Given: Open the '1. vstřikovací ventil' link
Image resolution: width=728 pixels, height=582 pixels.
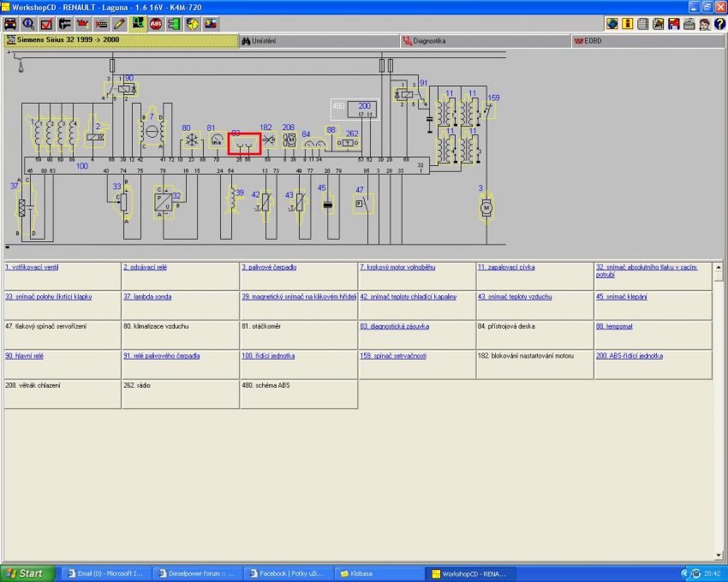Looking at the screenshot, I should [x=33, y=267].
